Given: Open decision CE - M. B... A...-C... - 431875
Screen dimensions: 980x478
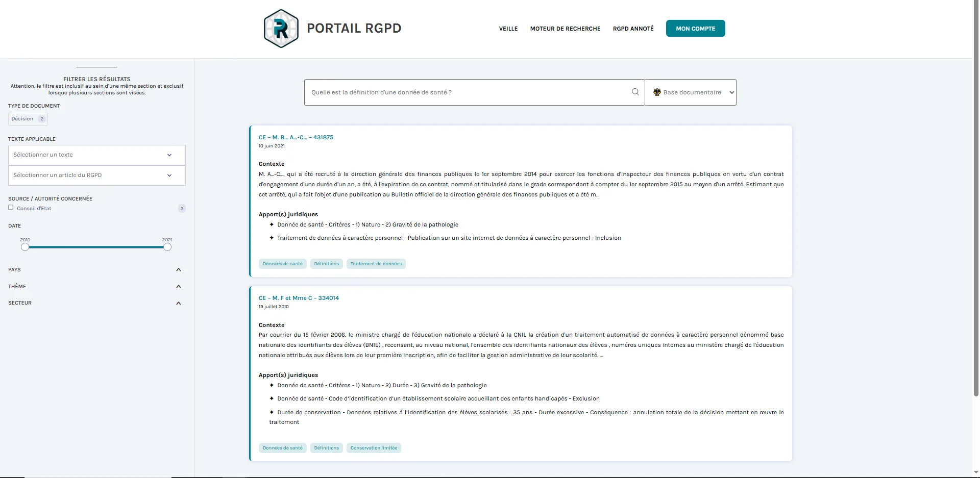Looking at the screenshot, I should coord(296,137).
